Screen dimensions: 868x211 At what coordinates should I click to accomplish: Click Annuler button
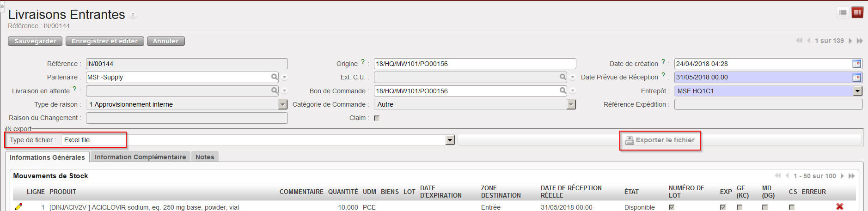pyautogui.click(x=166, y=41)
